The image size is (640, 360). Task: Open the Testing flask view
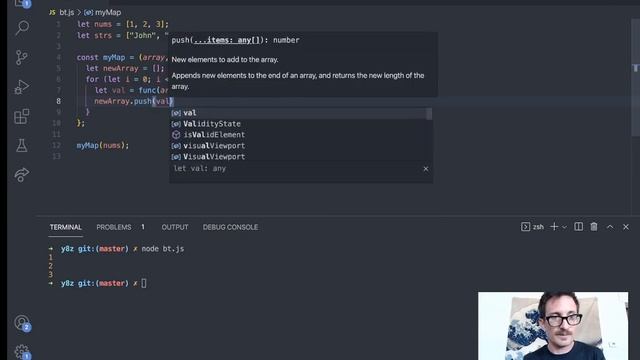[22, 145]
